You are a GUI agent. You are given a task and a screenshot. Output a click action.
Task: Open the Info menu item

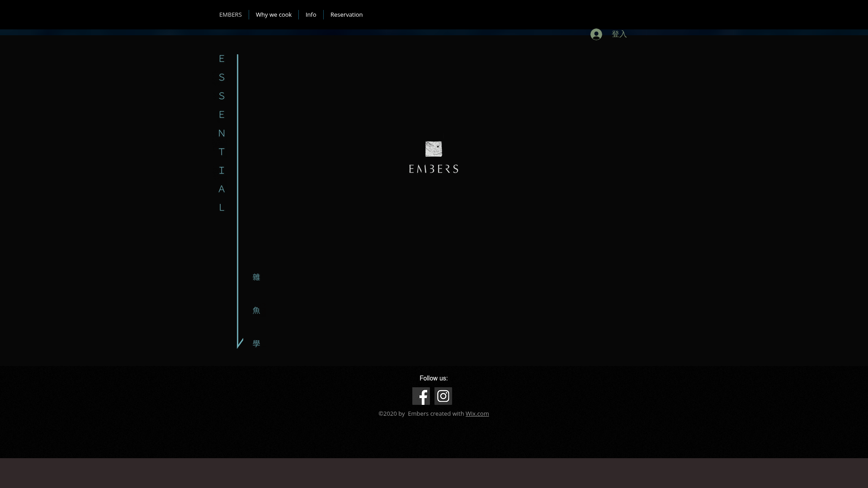click(x=311, y=14)
